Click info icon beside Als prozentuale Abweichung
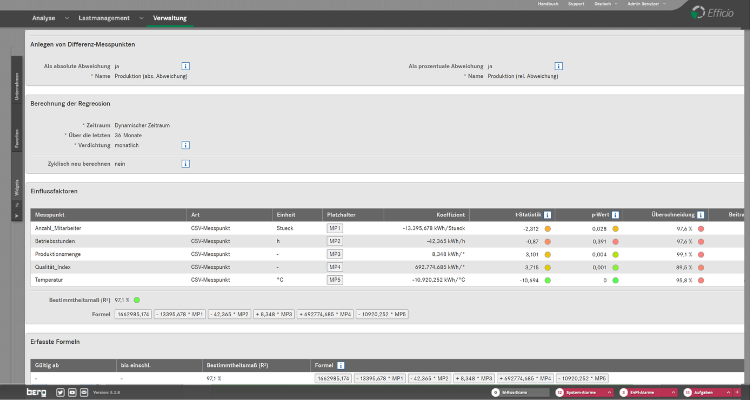The image size is (750, 400). (x=558, y=66)
